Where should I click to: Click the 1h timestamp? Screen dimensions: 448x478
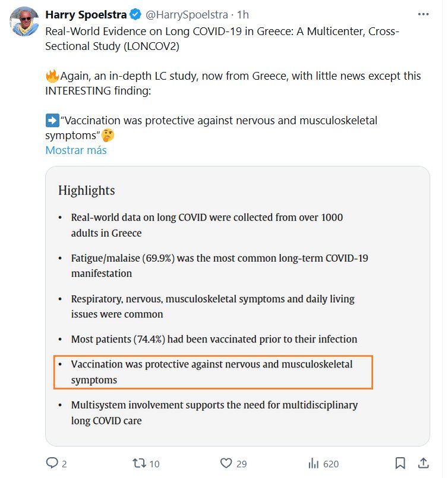(x=243, y=14)
